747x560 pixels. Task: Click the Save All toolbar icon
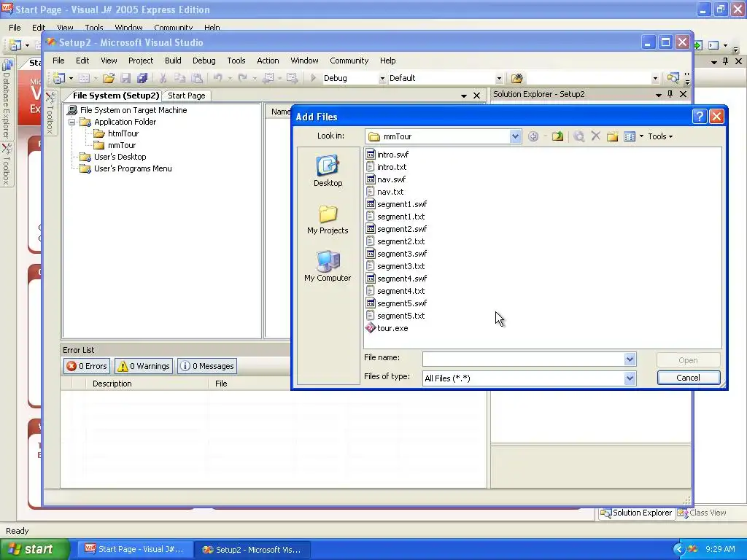point(142,78)
